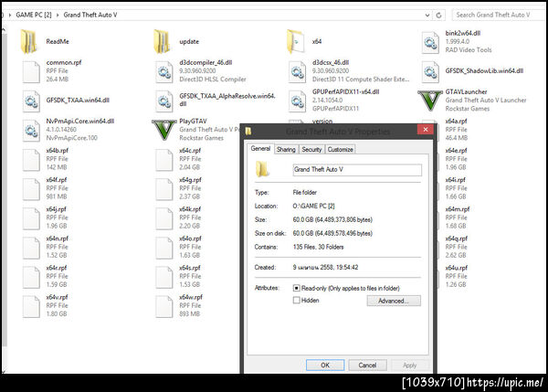
Task: Select the x64u.rpf file name
Action: pyautogui.click(x=456, y=268)
